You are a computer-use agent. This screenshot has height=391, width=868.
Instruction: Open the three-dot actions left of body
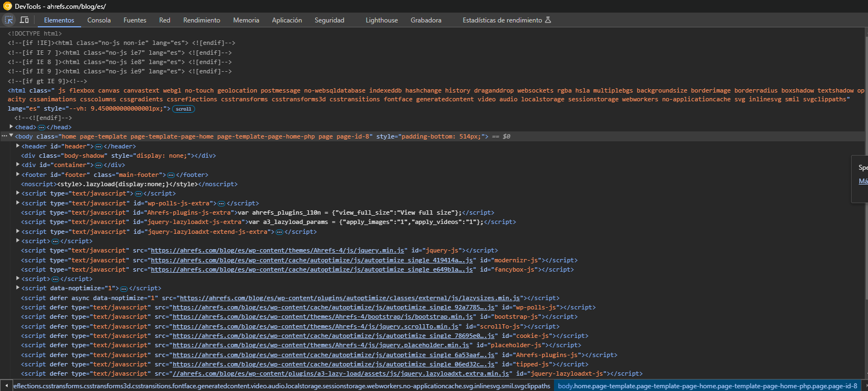click(4, 136)
